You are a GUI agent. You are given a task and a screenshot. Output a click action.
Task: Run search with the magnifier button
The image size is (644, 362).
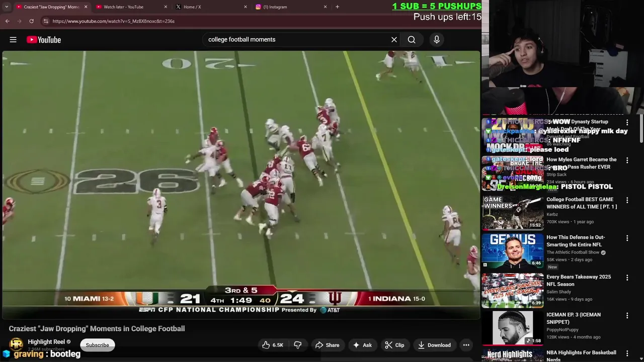pos(412,40)
